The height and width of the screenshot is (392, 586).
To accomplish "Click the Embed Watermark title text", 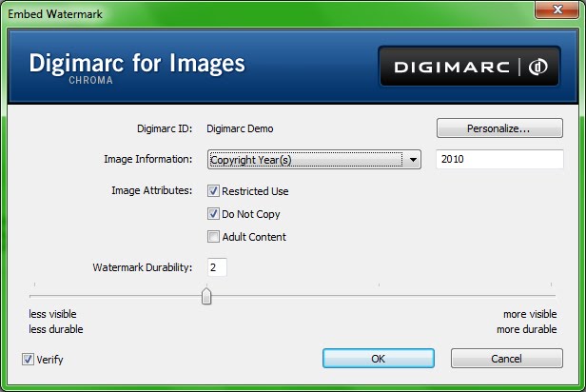I will click(x=55, y=14).
